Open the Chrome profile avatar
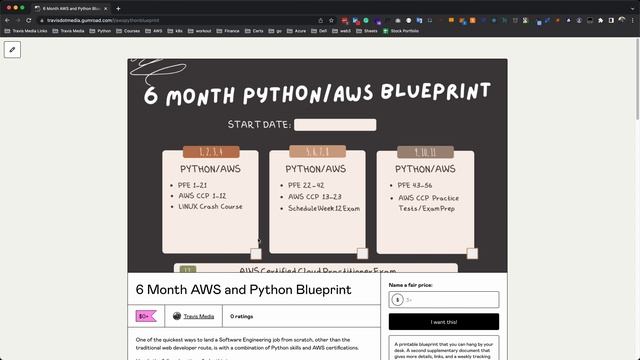This screenshot has height=360, width=640. pos(622,20)
